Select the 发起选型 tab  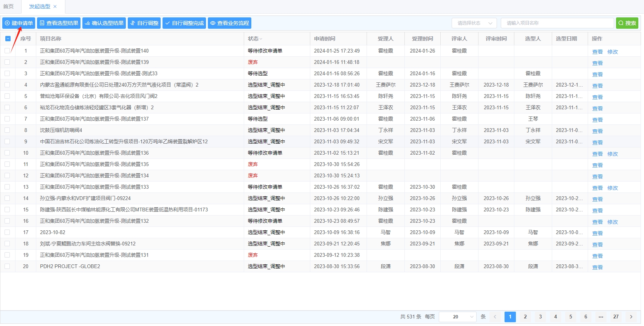(39, 6)
